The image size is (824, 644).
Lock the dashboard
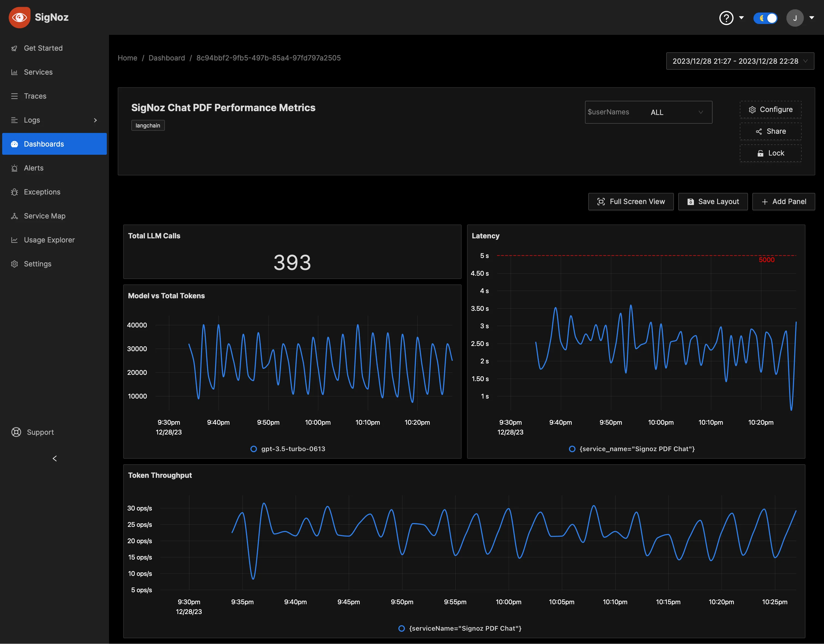(770, 154)
